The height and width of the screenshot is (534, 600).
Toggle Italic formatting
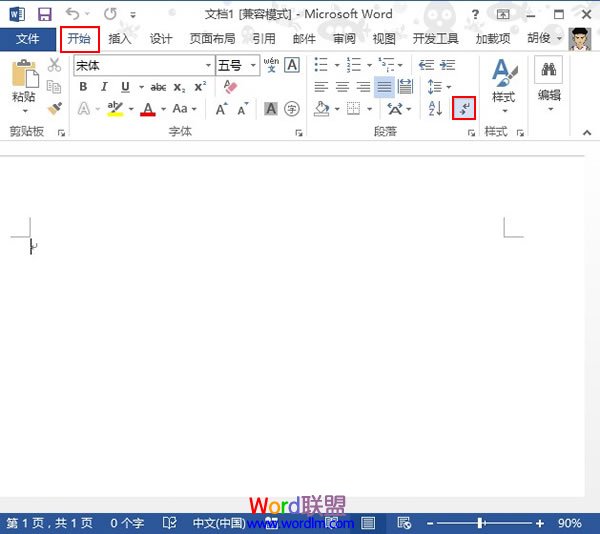tap(102, 87)
